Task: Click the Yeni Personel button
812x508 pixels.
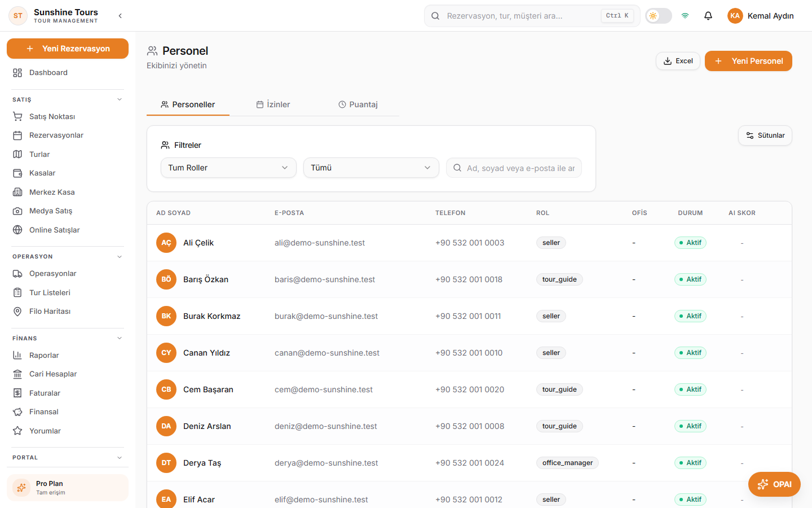Action: point(748,61)
